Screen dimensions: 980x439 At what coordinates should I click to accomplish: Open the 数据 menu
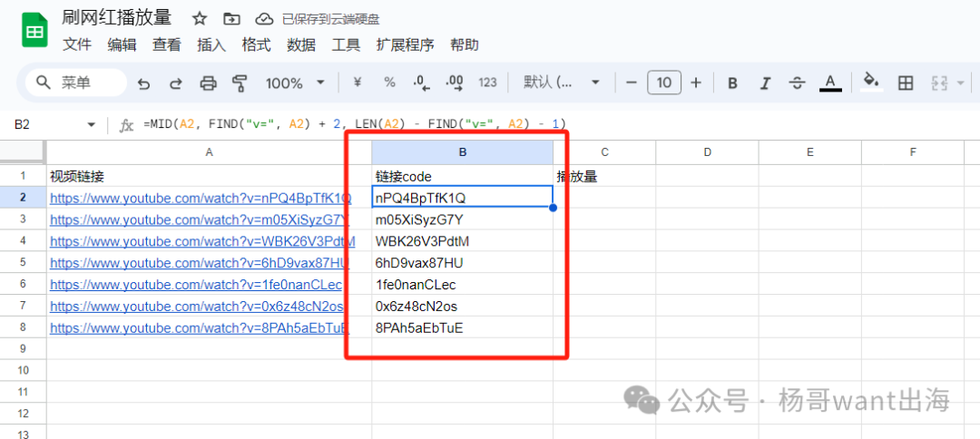click(x=301, y=45)
